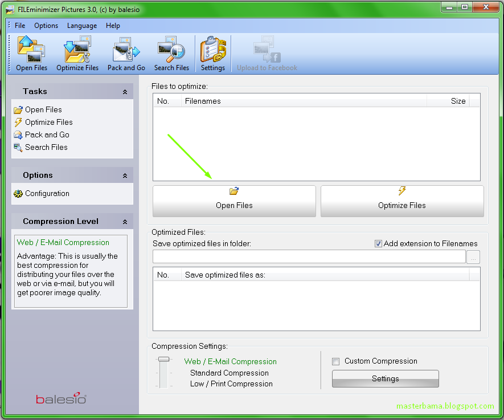Open the Custom Compression Settings dialog
The height and width of the screenshot is (420, 504).
[x=385, y=378]
